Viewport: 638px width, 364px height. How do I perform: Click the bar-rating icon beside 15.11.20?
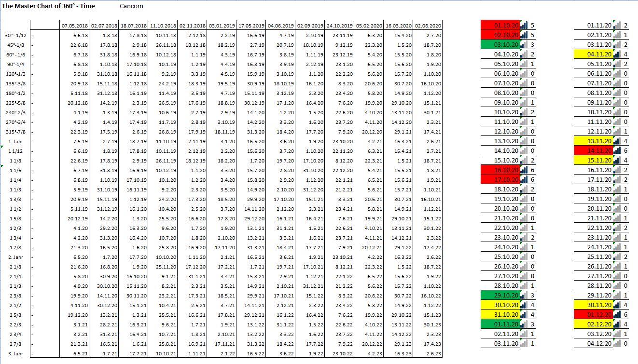click(x=617, y=161)
